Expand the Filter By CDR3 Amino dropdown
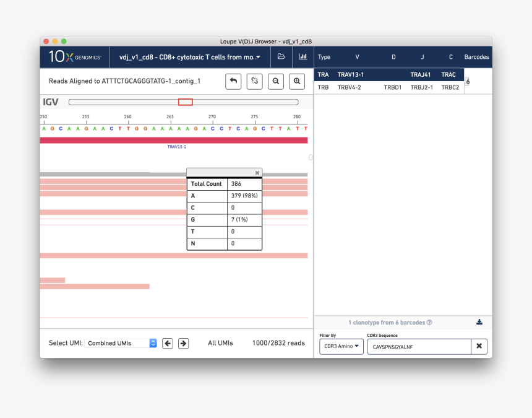The height and width of the screenshot is (418, 532). [341, 347]
